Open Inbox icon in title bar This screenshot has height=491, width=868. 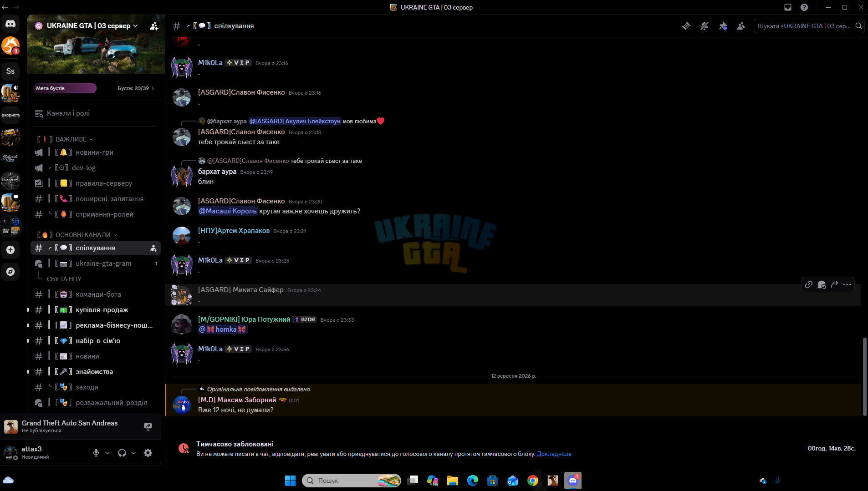(x=788, y=7)
